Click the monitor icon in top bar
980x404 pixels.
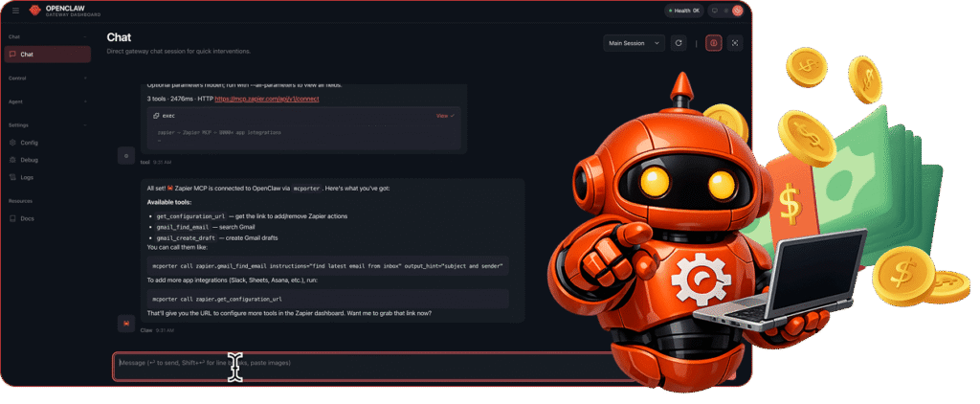point(714,11)
